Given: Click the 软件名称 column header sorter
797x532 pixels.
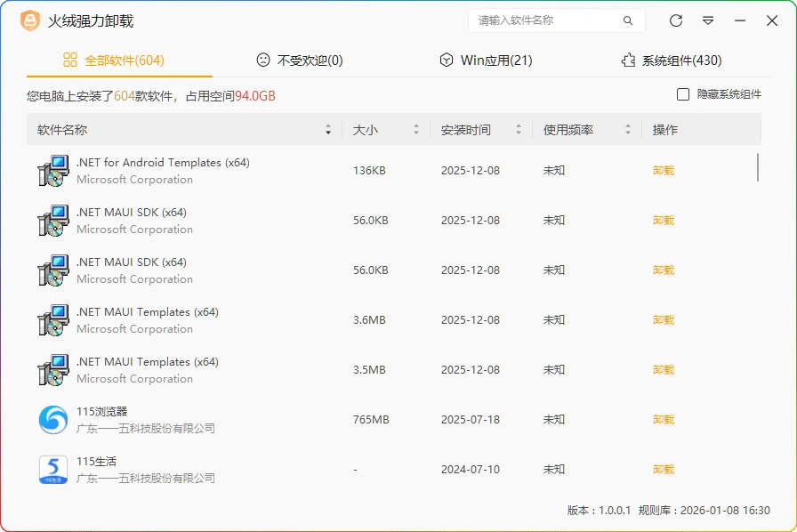Looking at the screenshot, I should click(x=329, y=129).
